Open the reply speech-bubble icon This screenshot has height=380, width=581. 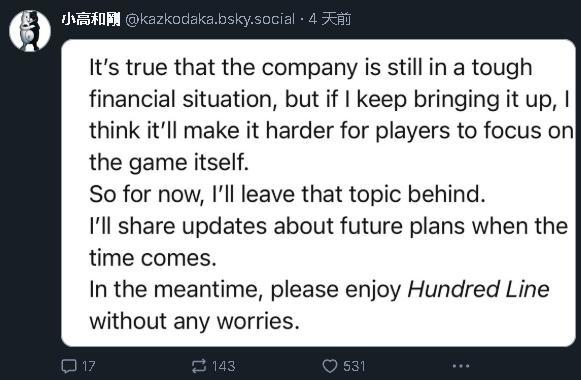click(x=69, y=366)
